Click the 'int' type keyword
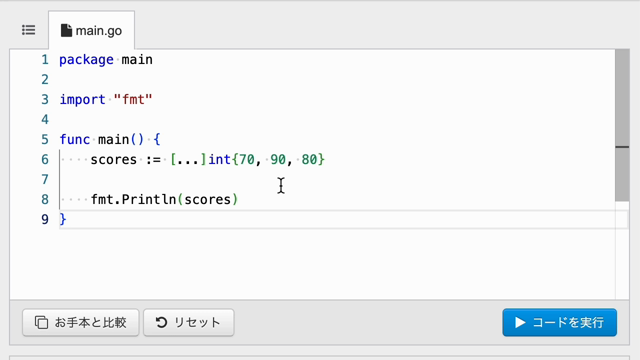 [x=220, y=160]
